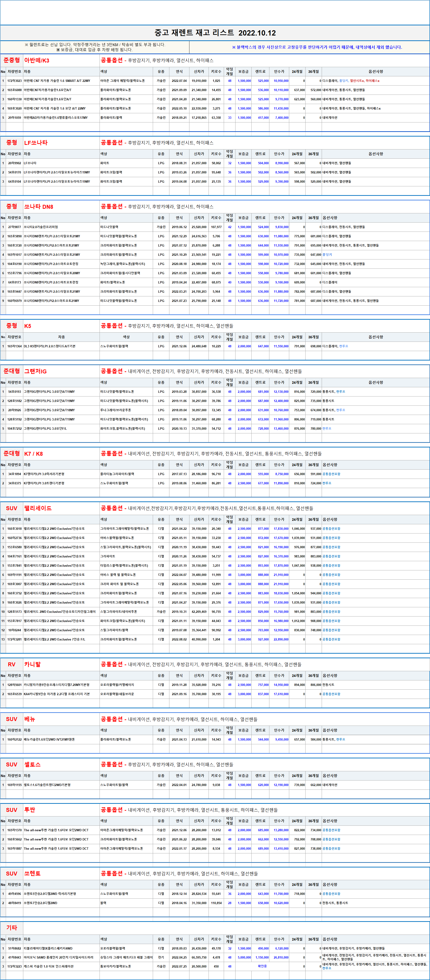Select car number cell '165하1364'

(15, 346)
